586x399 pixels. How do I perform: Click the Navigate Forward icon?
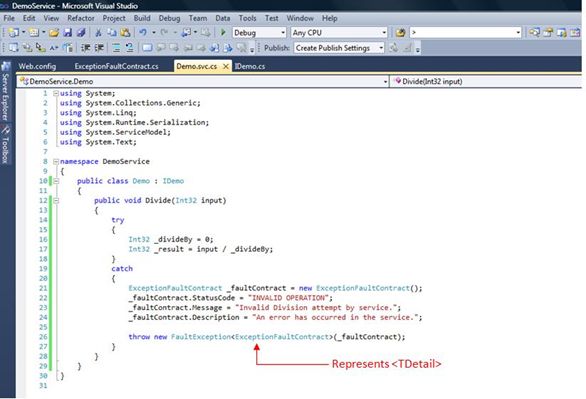coord(206,33)
